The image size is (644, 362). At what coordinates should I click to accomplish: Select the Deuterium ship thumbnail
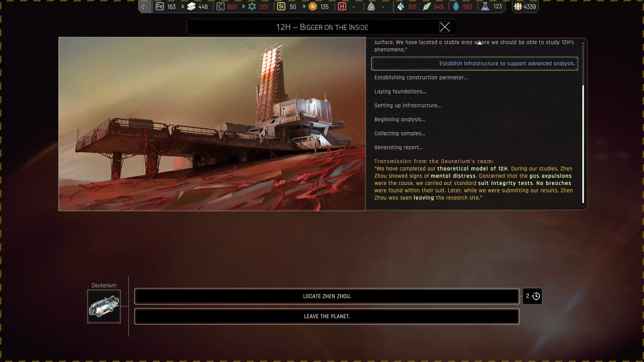tap(104, 306)
